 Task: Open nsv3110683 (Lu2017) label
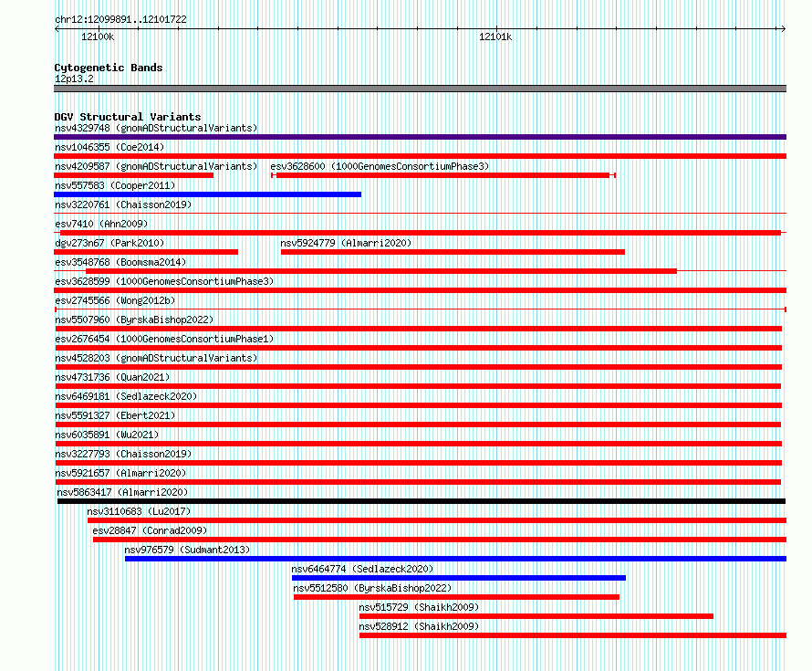[139, 511]
